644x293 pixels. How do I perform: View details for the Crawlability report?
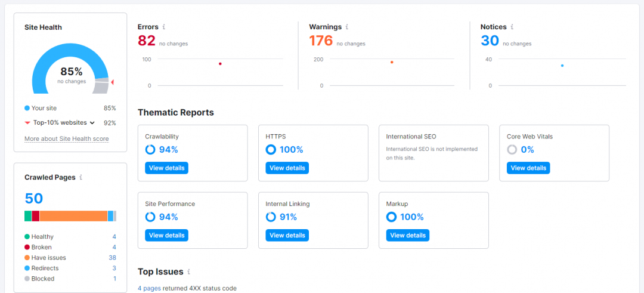(x=166, y=168)
